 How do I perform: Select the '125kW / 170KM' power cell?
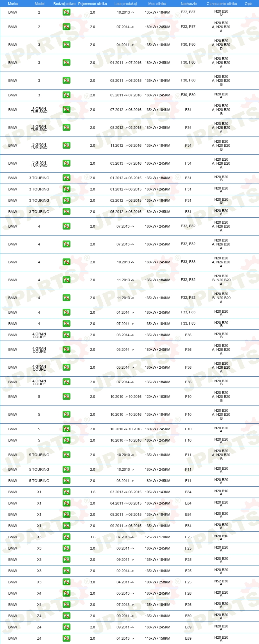(158, 537)
